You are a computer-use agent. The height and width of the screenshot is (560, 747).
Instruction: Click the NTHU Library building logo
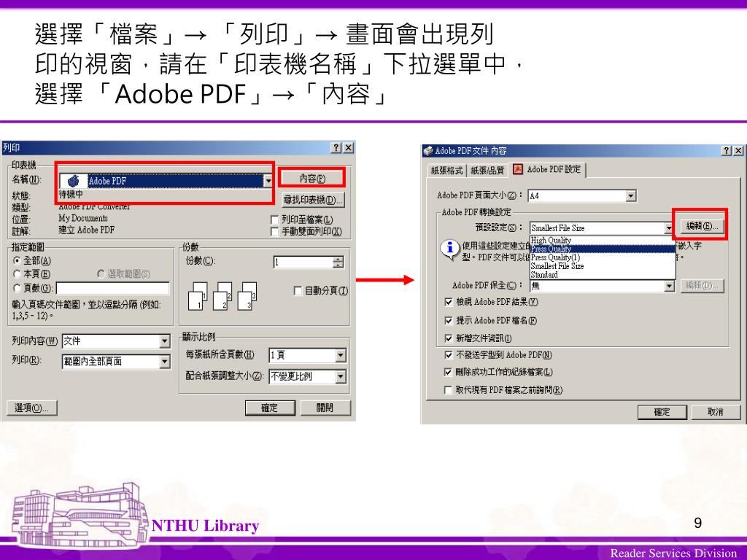pyautogui.click(x=81, y=516)
